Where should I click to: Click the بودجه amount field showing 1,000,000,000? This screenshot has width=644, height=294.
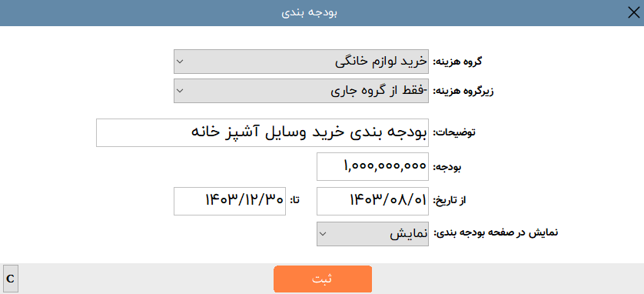[x=373, y=166]
